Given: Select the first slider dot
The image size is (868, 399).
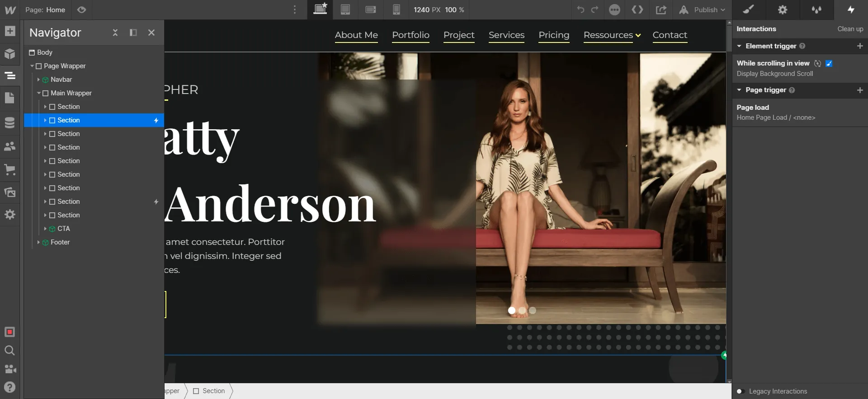Looking at the screenshot, I should coord(512,310).
